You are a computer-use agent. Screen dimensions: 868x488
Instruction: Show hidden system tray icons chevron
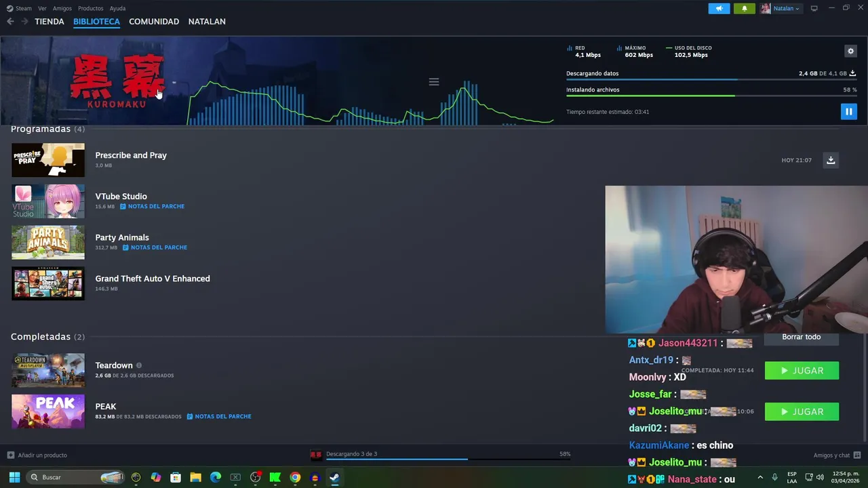[x=760, y=477]
